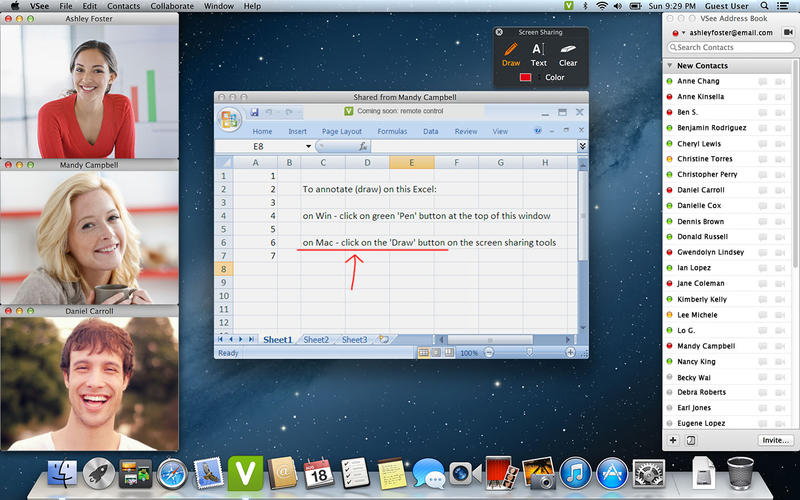Click the Excel save icon

255,112
